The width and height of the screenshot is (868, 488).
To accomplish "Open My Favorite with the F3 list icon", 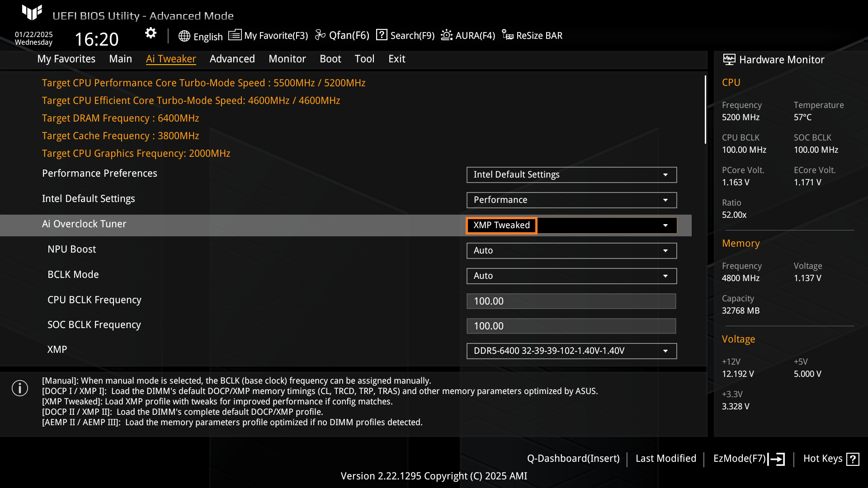I will coord(235,35).
